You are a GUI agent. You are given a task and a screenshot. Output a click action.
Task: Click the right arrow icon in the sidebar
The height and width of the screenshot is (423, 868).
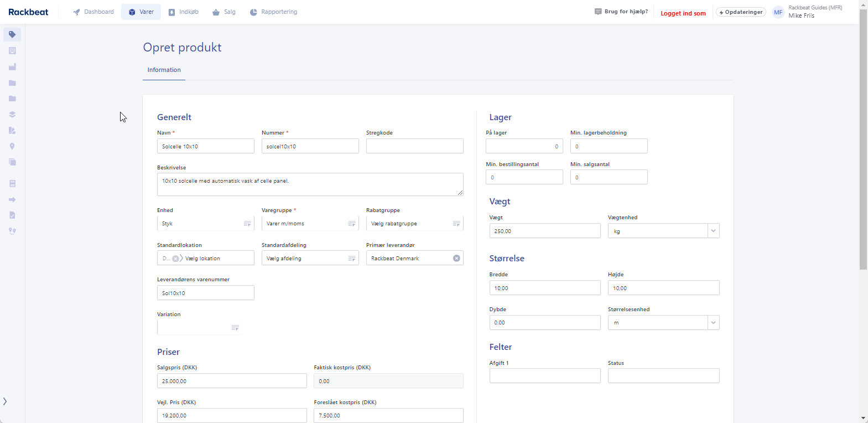[x=12, y=199]
